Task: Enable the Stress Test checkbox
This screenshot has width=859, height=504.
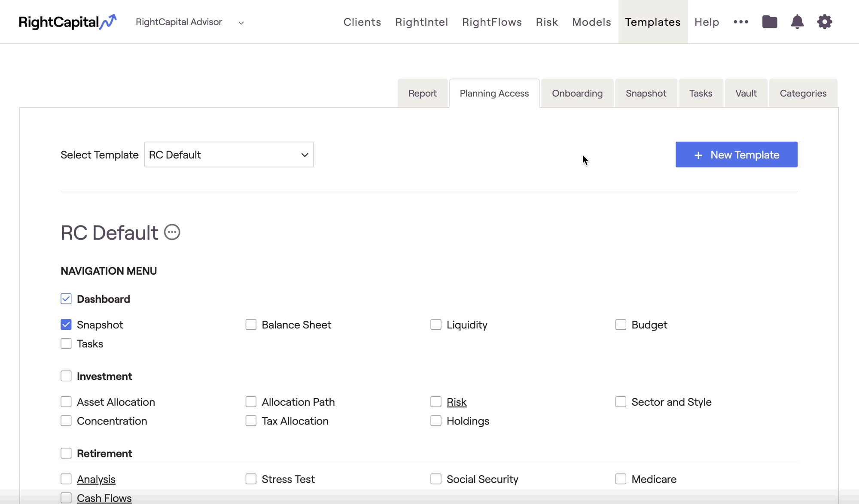Action: click(x=251, y=479)
